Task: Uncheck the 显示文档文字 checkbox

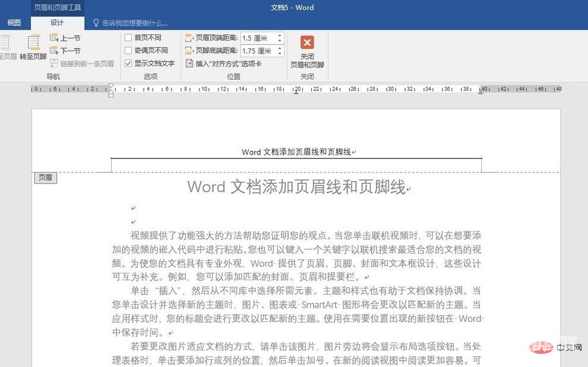Action: pyautogui.click(x=128, y=63)
